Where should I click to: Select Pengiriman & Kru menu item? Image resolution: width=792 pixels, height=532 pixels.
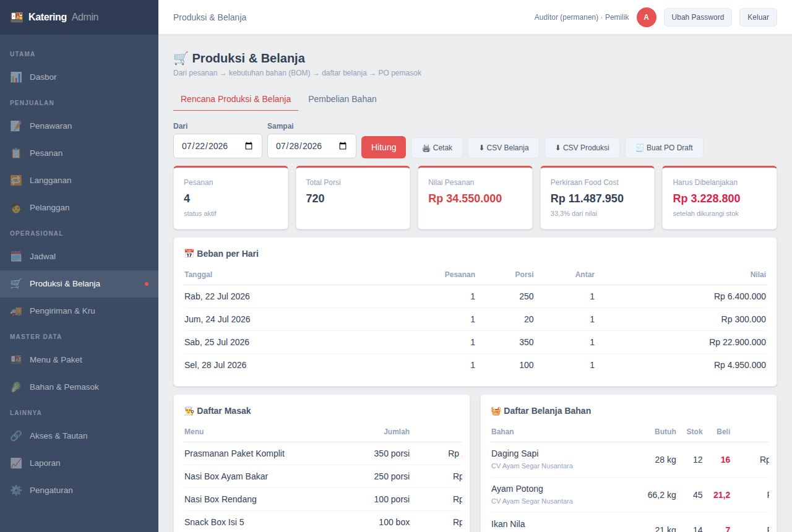point(79,311)
